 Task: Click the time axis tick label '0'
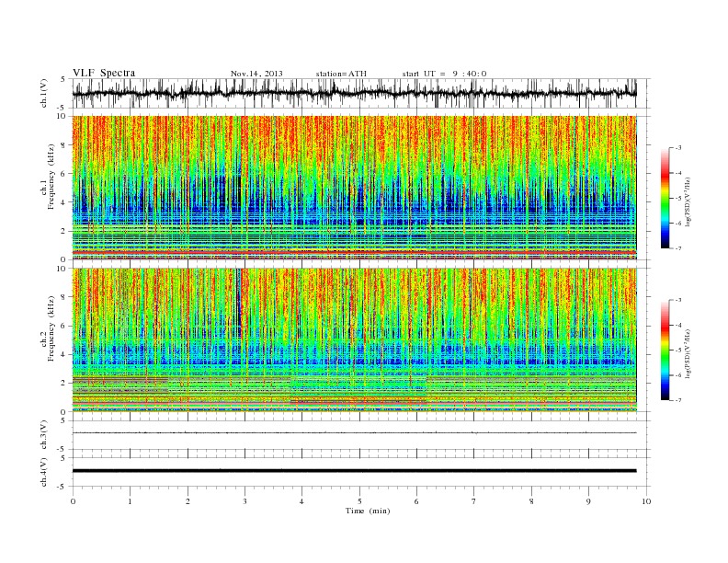pos(73,501)
